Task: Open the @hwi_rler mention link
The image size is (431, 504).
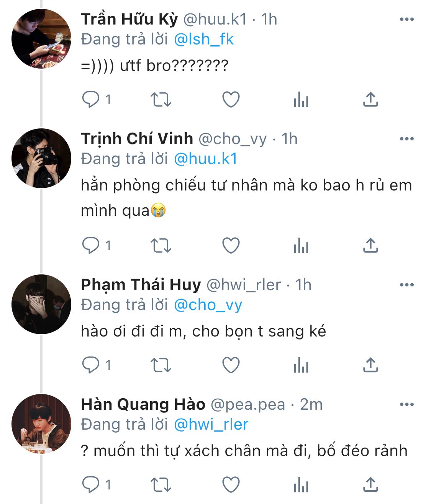Action: coord(211,425)
